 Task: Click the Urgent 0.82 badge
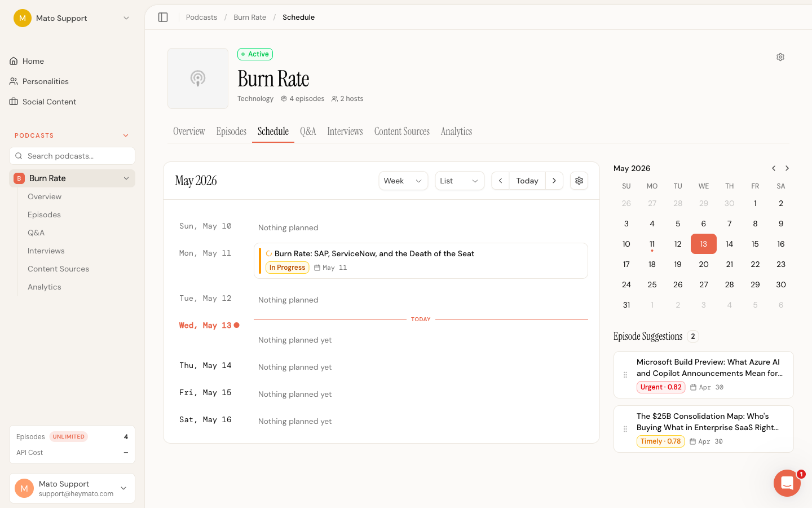pyautogui.click(x=661, y=387)
